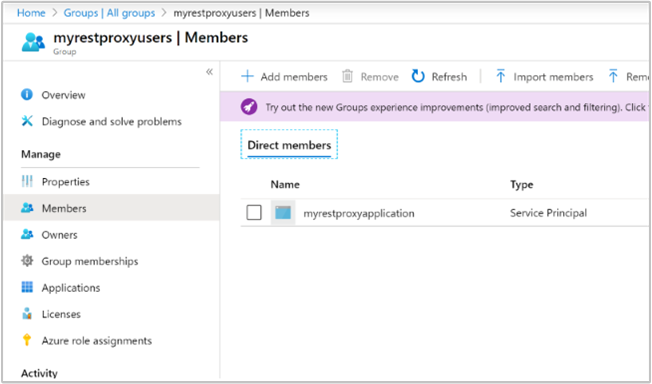Viewport: 652px width, 384px height.
Task: Sort by the Name column header
Action: (285, 184)
